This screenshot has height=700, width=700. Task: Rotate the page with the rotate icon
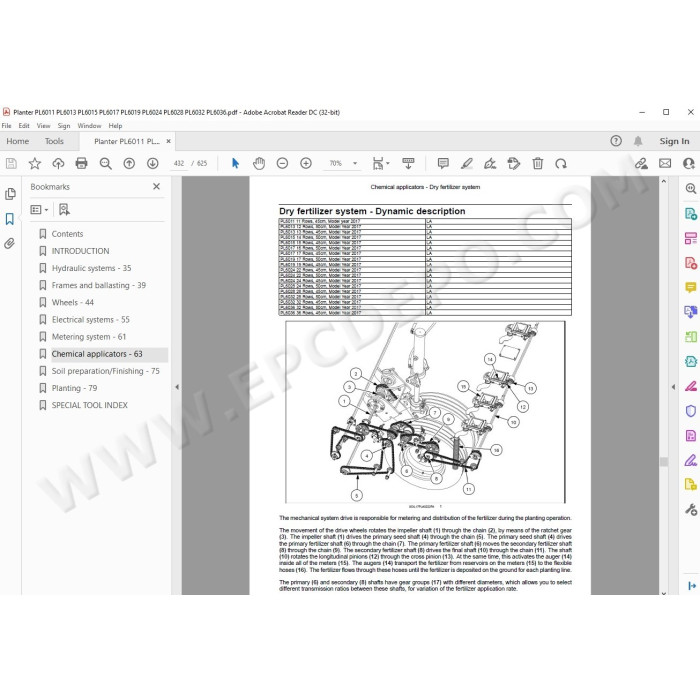(x=561, y=163)
